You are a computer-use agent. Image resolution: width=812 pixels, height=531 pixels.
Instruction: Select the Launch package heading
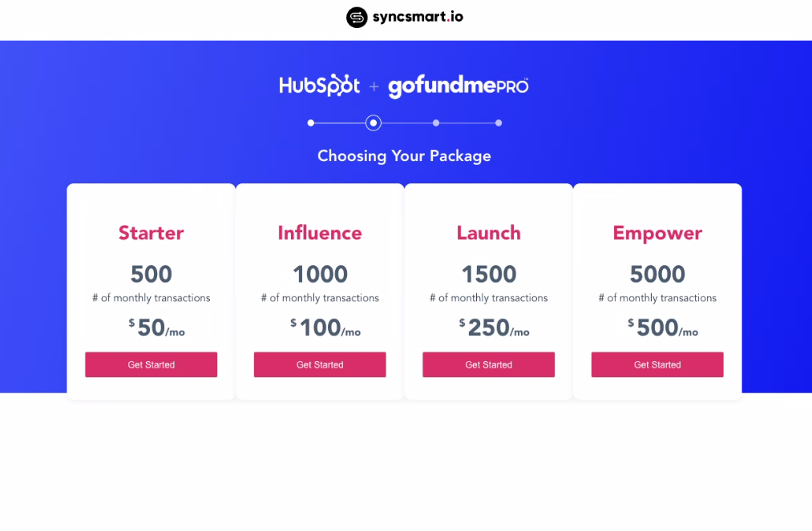click(488, 233)
